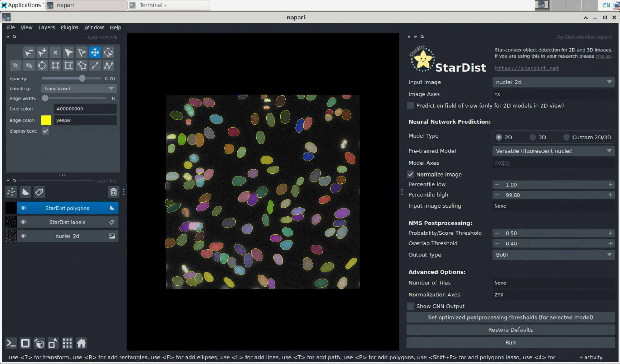The width and height of the screenshot is (620, 364).
Task: Enable Predict on field of view
Action: point(411,106)
